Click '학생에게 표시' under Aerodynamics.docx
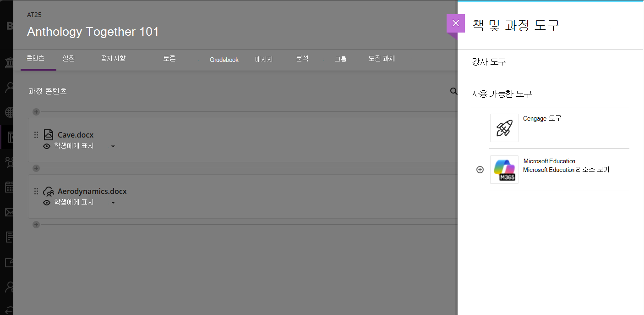Image resolution: width=644 pixels, height=315 pixels. (x=74, y=202)
